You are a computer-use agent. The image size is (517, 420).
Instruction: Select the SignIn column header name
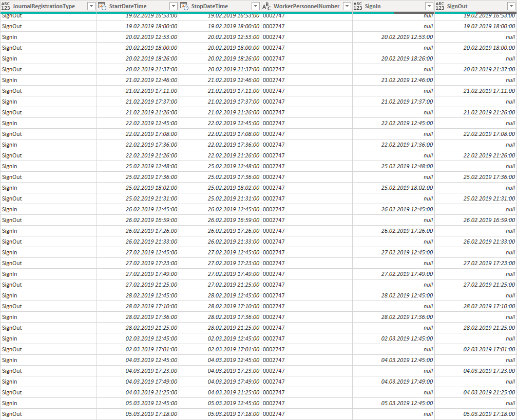pos(373,6)
